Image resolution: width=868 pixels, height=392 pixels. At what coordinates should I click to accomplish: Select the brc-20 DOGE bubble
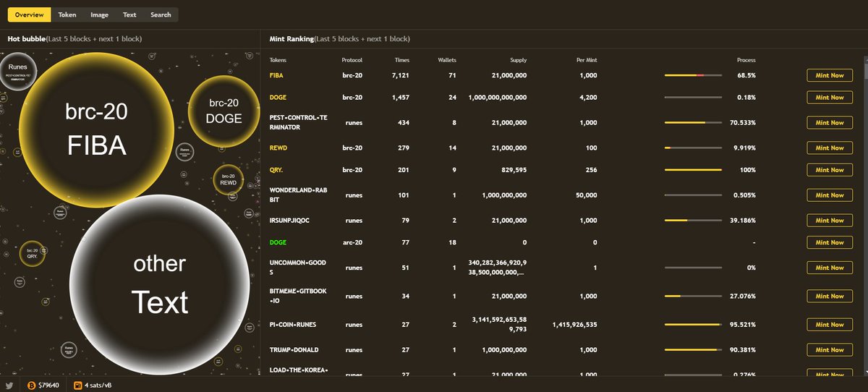coord(224,111)
